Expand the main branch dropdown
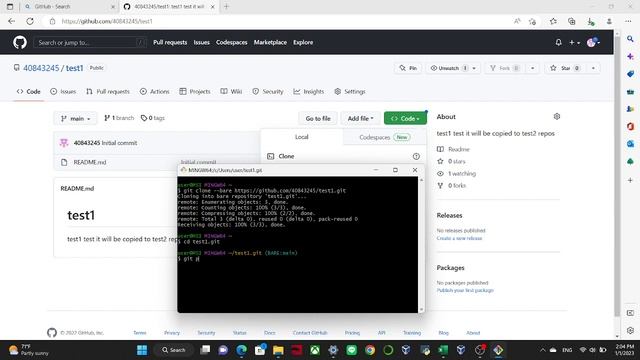This screenshot has height=360, width=640. tap(76, 118)
